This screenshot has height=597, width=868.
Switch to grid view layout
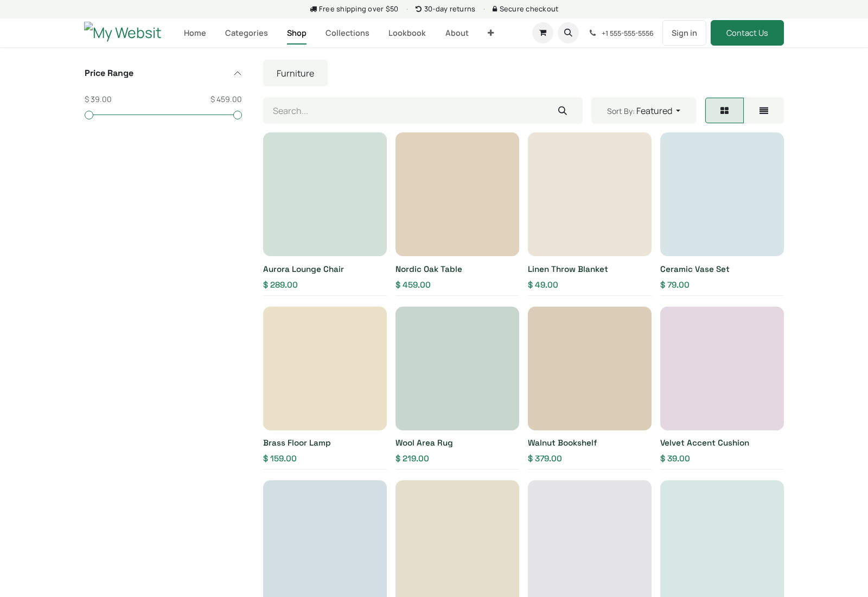coord(724,111)
